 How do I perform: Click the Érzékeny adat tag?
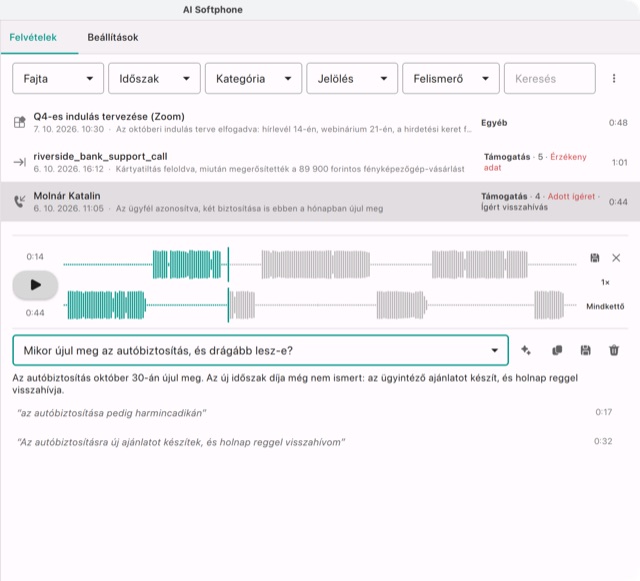pyautogui.click(x=535, y=162)
